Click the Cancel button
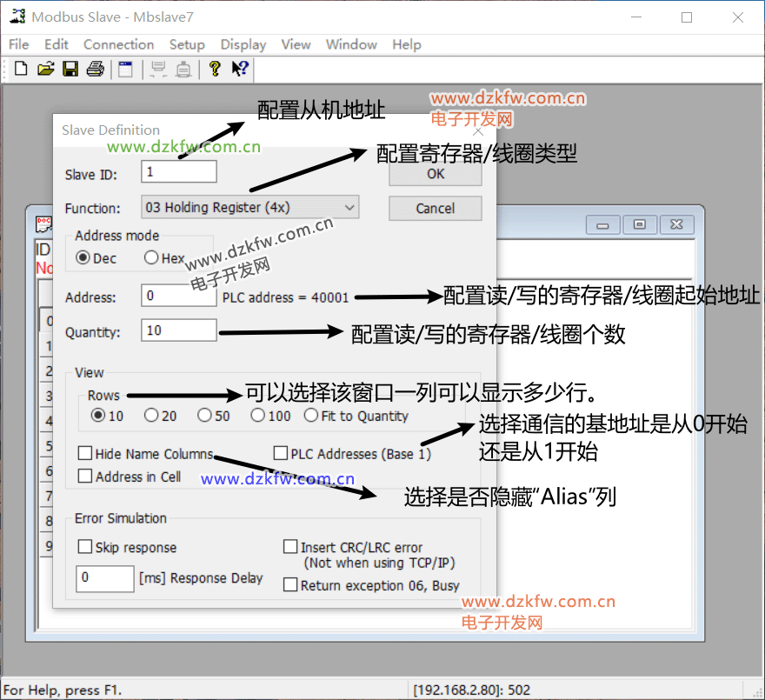765x700 pixels. [435, 208]
